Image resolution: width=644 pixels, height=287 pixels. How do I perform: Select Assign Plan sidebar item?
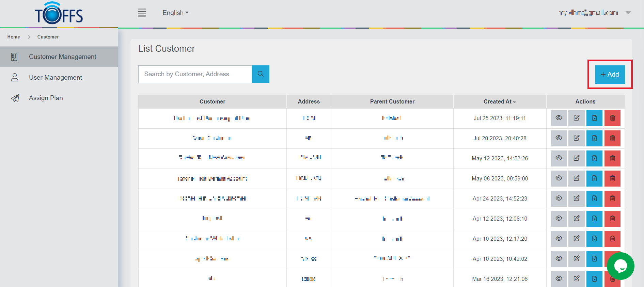point(46,98)
